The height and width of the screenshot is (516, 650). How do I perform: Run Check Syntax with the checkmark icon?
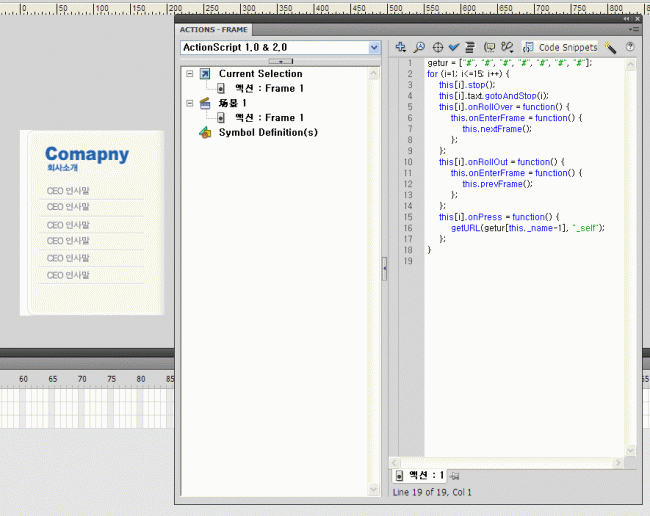[453, 47]
